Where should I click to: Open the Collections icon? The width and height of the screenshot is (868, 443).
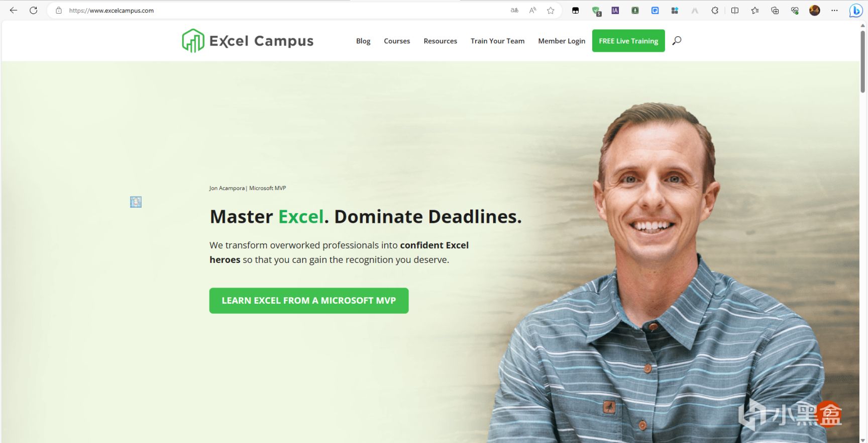[x=775, y=10]
